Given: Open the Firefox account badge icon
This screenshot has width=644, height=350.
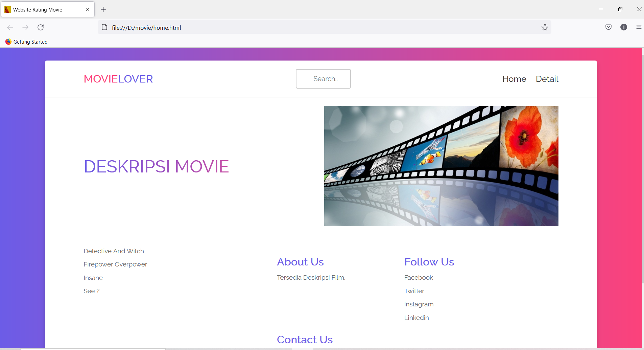Looking at the screenshot, I should 624,27.
